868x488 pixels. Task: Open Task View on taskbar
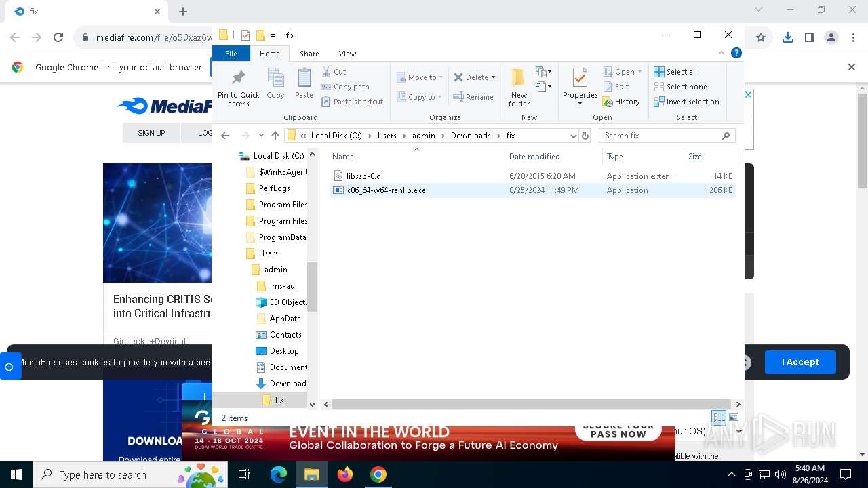tap(244, 474)
